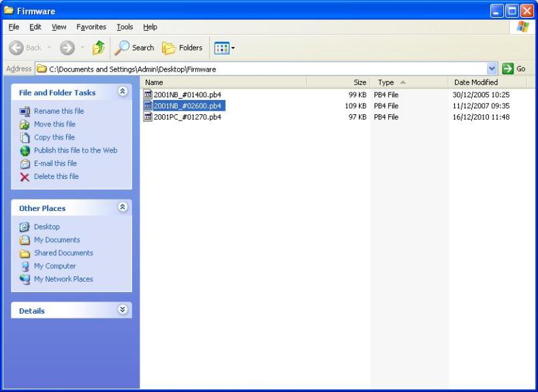This screenshot has height=392, width=538.
Task: Click the green Go arrow button
Action: click(507, 69)
